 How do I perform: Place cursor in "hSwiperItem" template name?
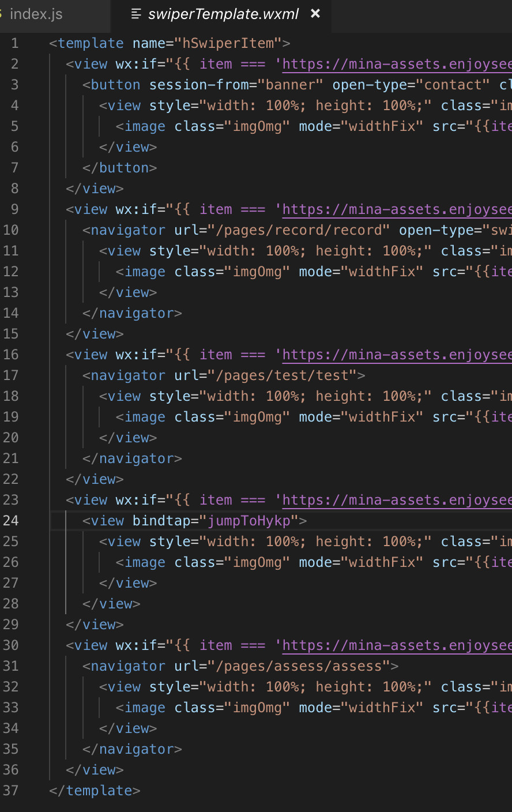point(228,43)
